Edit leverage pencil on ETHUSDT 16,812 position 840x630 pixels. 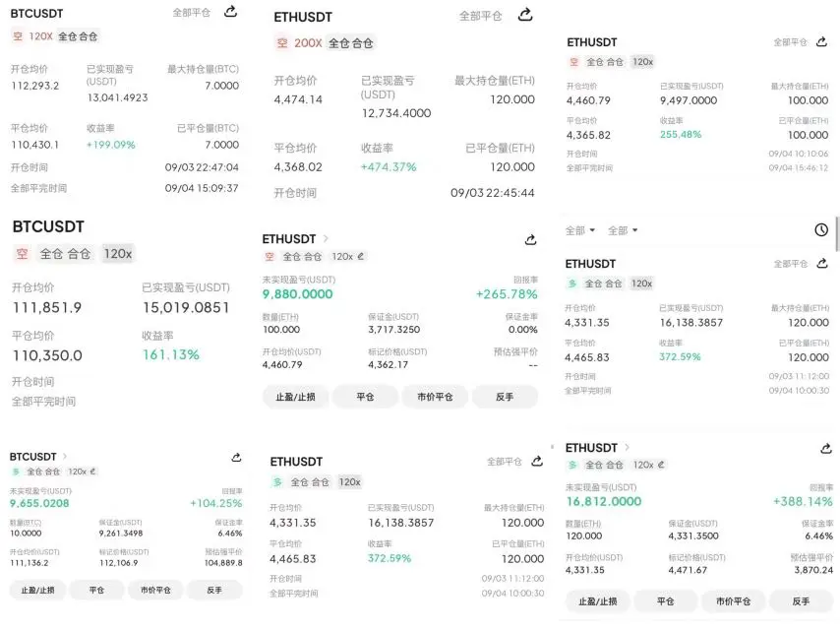[x=661, y=465]
